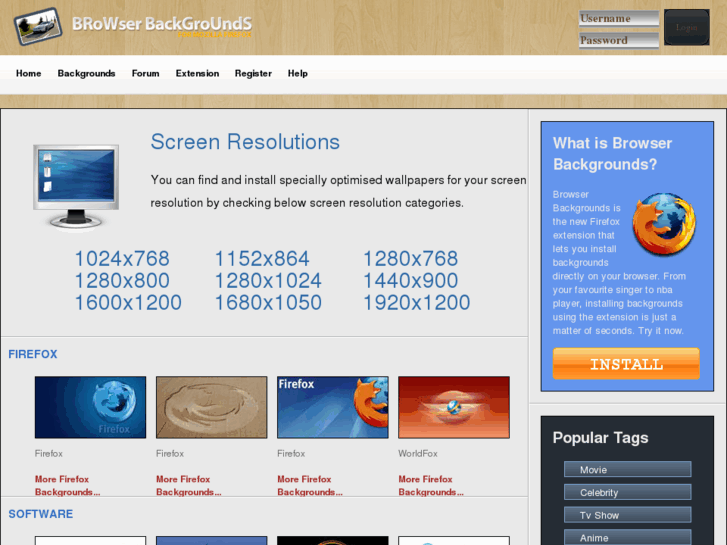The height and width of the screenshot is (545, 727).
Task: Open the Extension menu item
Action: 197,73
